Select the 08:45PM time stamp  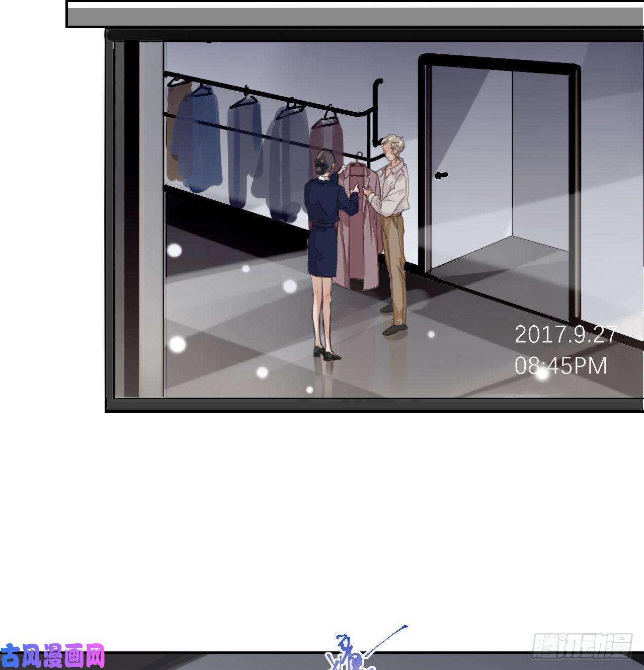coord(560,366)
